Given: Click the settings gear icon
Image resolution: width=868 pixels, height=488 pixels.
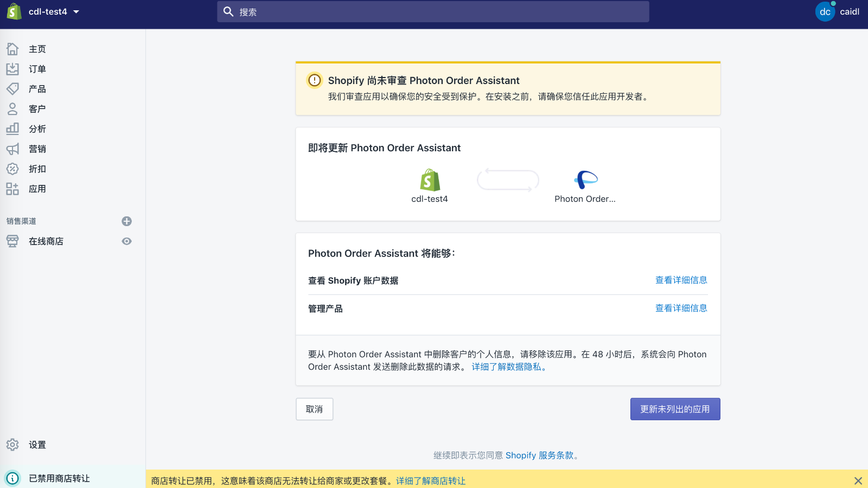Looking at the screenshot, I should 12,445.
